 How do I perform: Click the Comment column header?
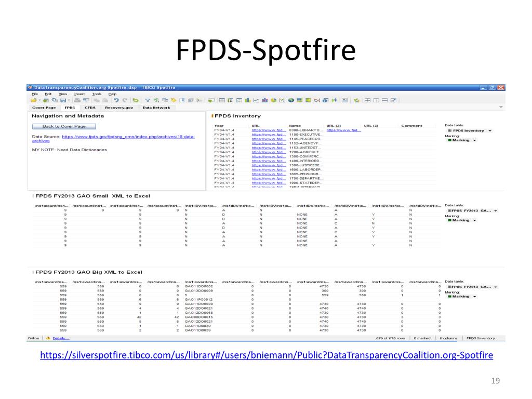click(411, 126)
